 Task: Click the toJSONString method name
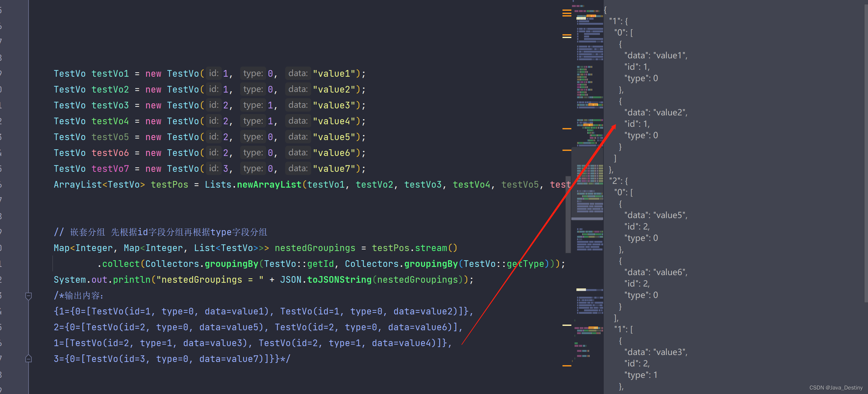(339, 280)
